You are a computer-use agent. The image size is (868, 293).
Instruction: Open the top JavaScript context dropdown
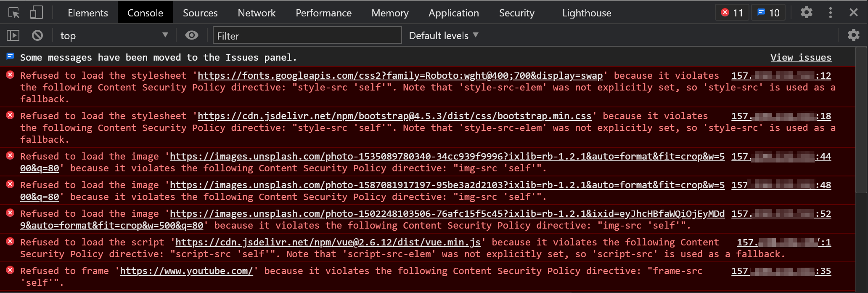tap(114, 35)
